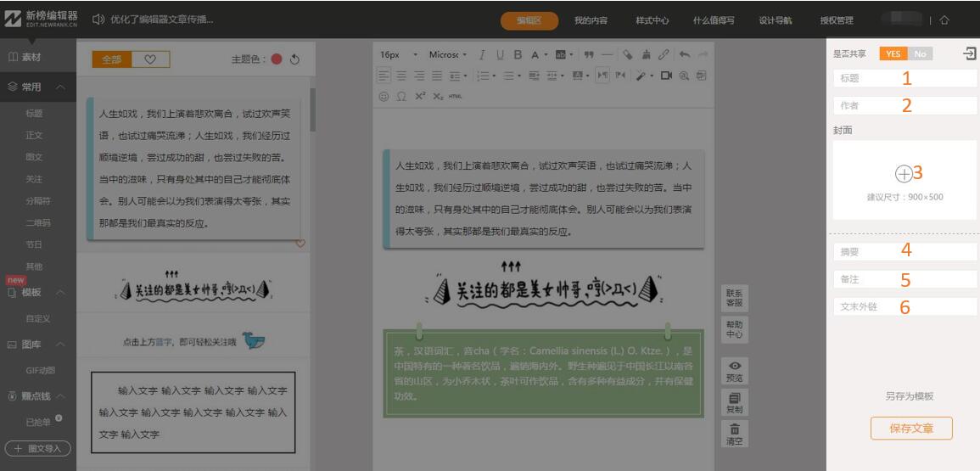Reset the theme color with the circular arrow
The image size is (980, 471).
[x=295, y=59]
